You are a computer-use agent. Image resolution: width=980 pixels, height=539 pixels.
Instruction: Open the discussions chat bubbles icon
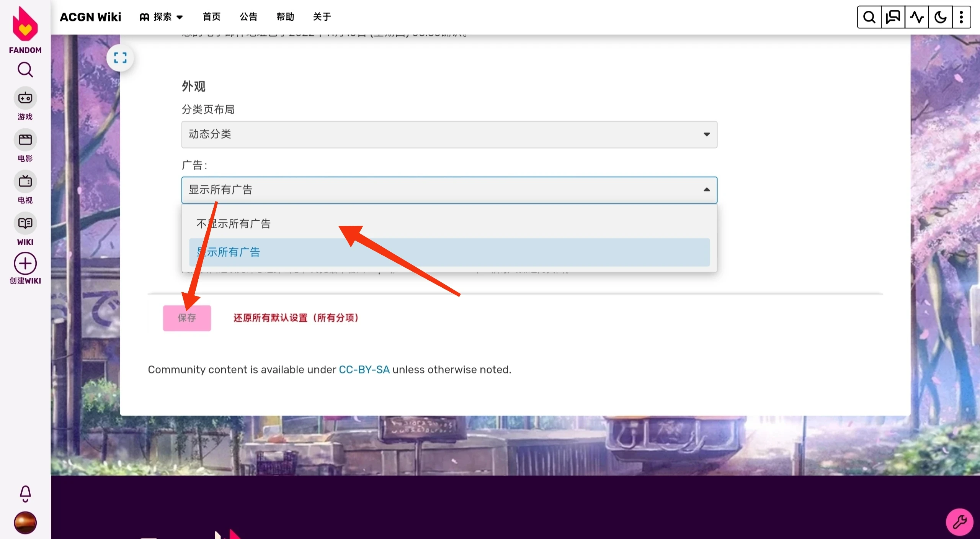[893, 17]
